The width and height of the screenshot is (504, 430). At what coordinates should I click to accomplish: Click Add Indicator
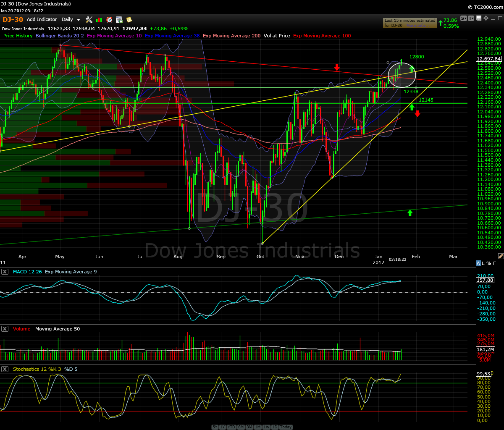pyautogui.click(x=42, y=19)
